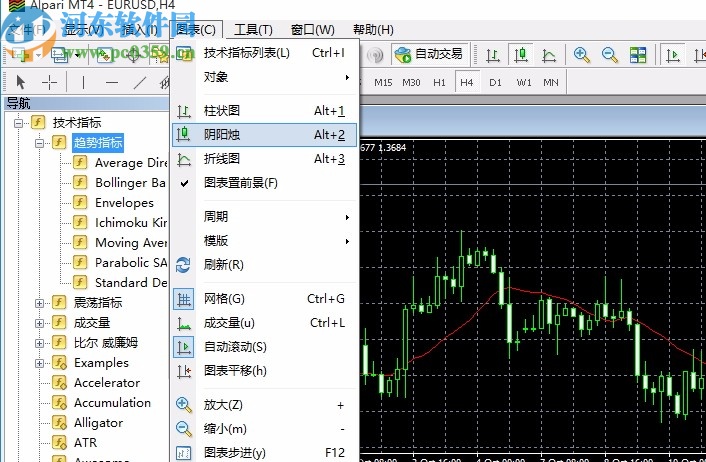706x462 pixels.
Task: Click toolbar auto scroll icon
Action: [x=673, y=55]
